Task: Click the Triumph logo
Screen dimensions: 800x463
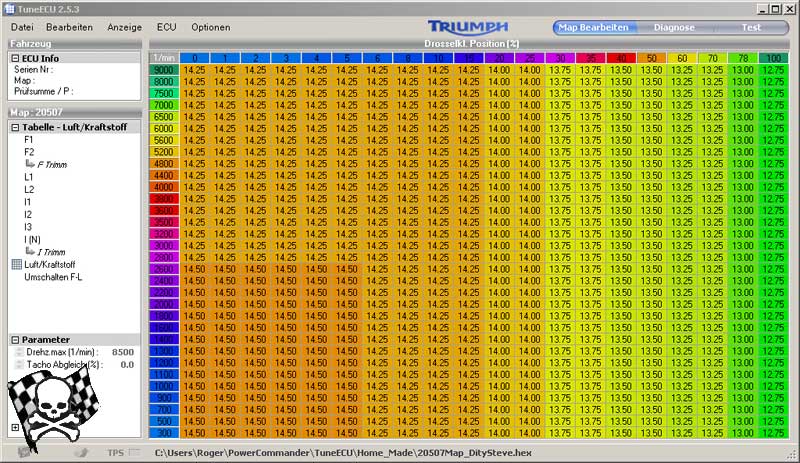Action: [x=468, y=28]
